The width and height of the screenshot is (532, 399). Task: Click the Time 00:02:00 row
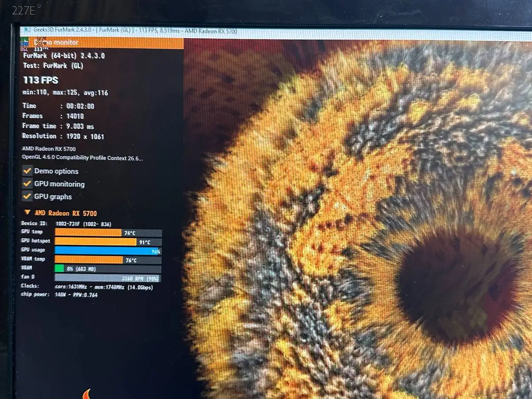(x=58, y=106)
